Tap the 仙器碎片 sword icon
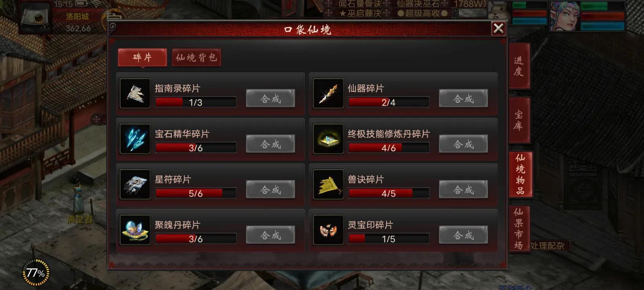The width and height of the screenshot is (644, 290). [328, 93]
